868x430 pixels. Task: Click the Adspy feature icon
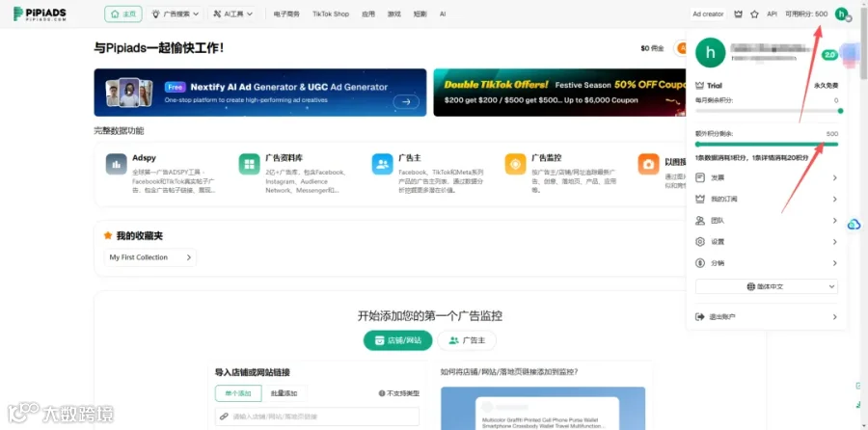tap(117, 164)
